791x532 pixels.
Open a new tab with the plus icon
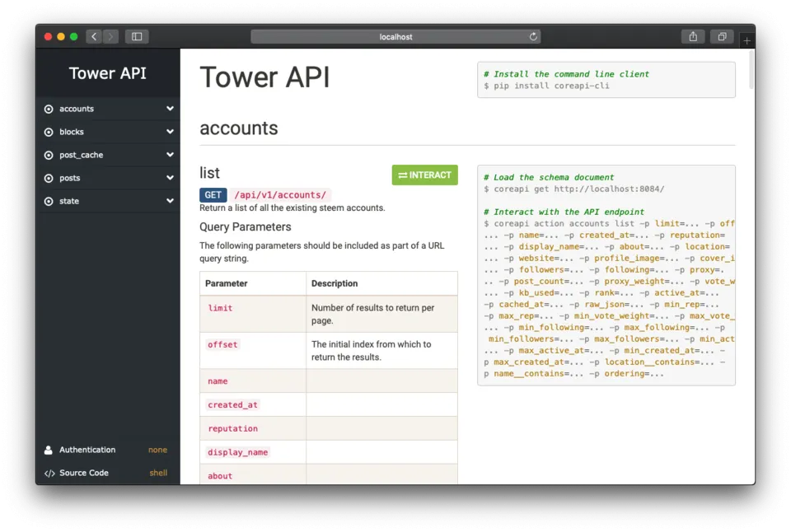[x=747, y=40]
